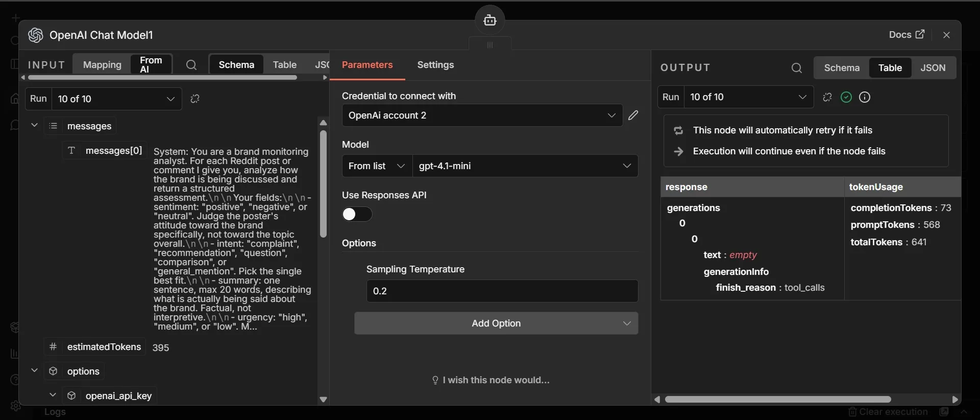Viewport: 980px width, 420px height.
Task: Open the input Run 10 of 10 dropdown
Action: coord(117,99)
